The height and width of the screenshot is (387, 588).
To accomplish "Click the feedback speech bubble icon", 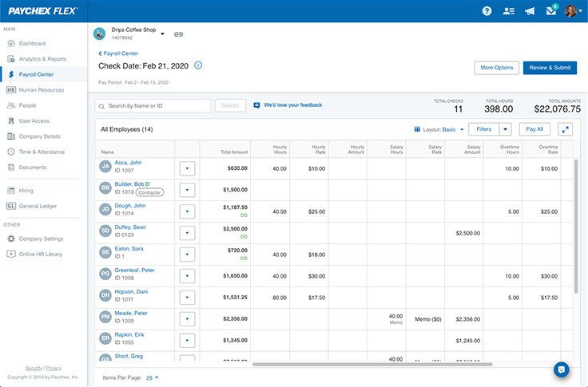I will (257, 105).
